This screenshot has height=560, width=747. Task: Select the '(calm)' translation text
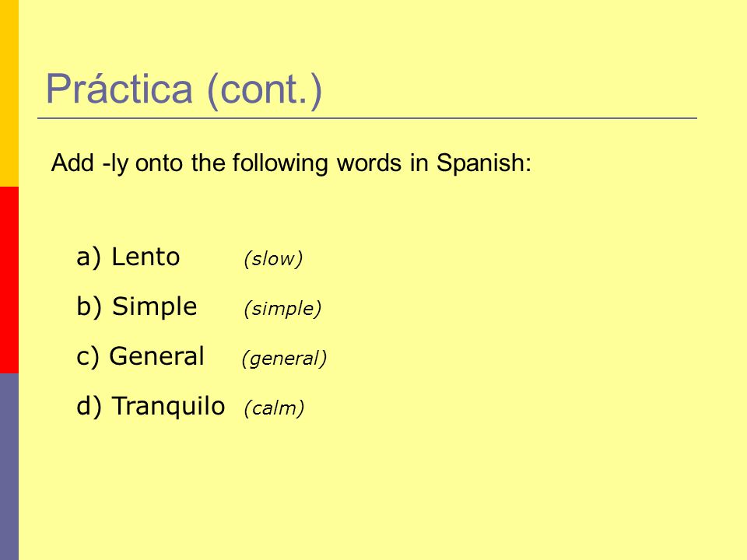pyautogui.click(x=274, y=408)
